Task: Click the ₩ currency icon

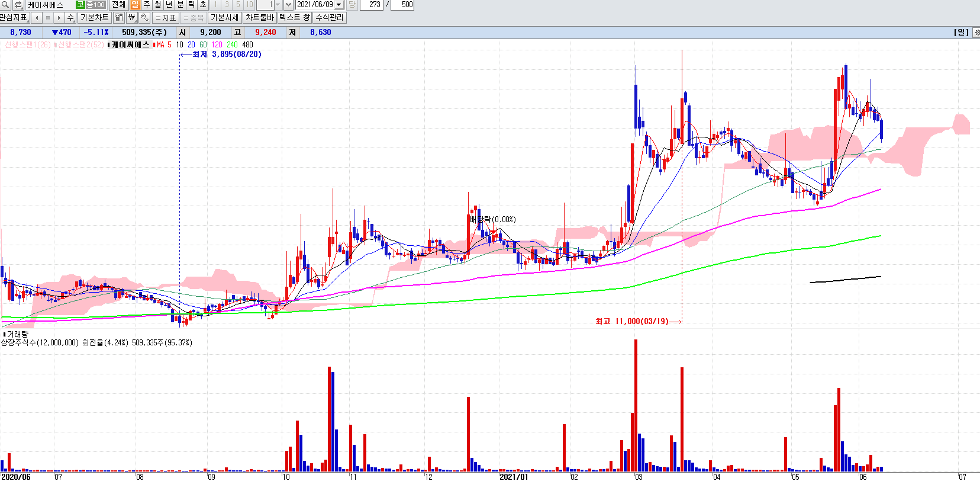Action: click(132, 18)
